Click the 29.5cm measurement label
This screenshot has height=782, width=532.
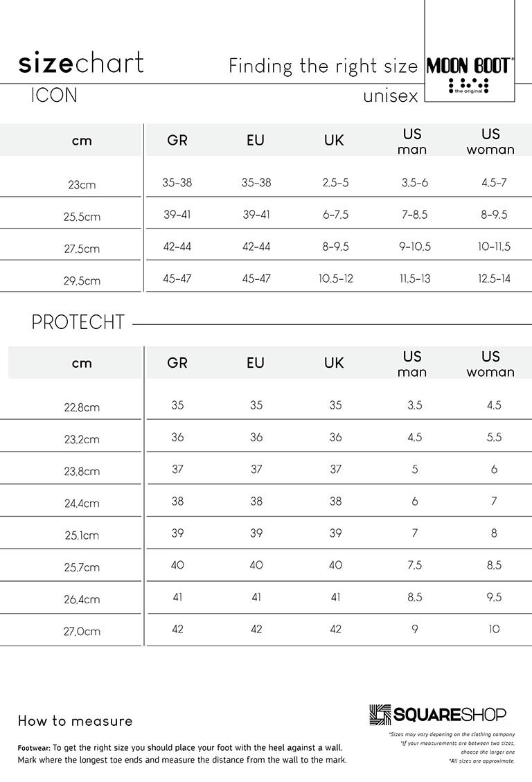tap(82, 281)
